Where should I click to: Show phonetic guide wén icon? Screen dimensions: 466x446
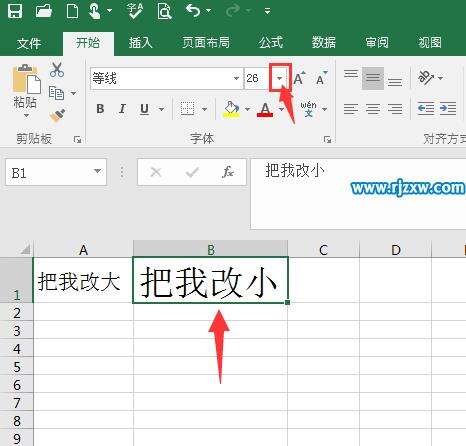308,109
